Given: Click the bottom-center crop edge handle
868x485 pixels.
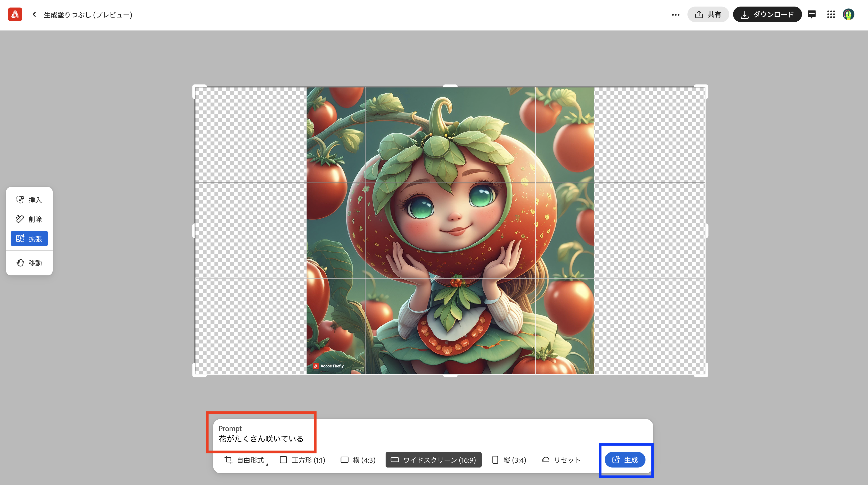Looking at the screenshot, I should click(x=450, y=375).
